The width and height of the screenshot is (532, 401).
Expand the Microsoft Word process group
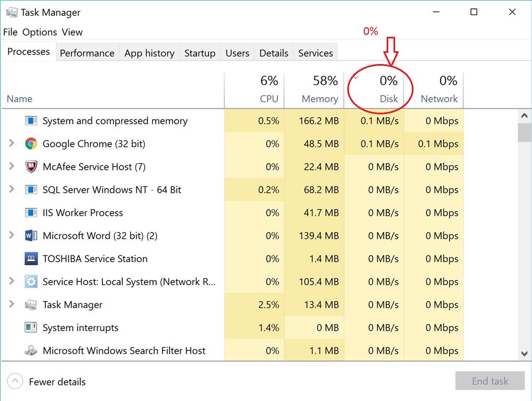pyautogui.click(x=11, y=235)
